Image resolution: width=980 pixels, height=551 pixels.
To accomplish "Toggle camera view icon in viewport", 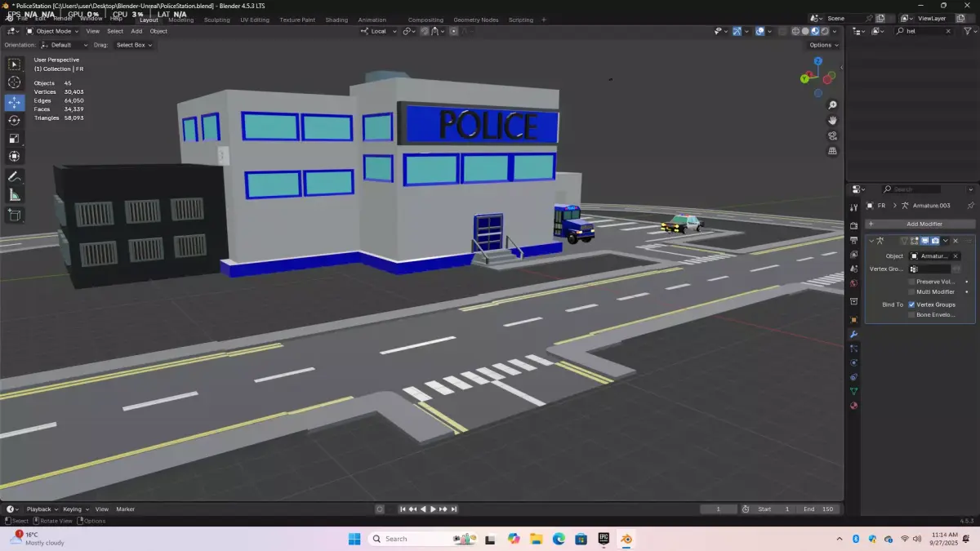I will [x=832, y=136].
